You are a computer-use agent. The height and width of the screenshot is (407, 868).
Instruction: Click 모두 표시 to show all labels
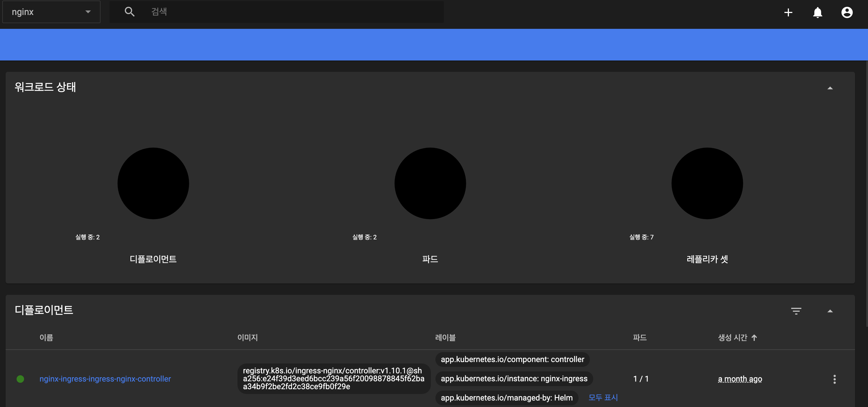pyautogui.click(x=603, y=398)
